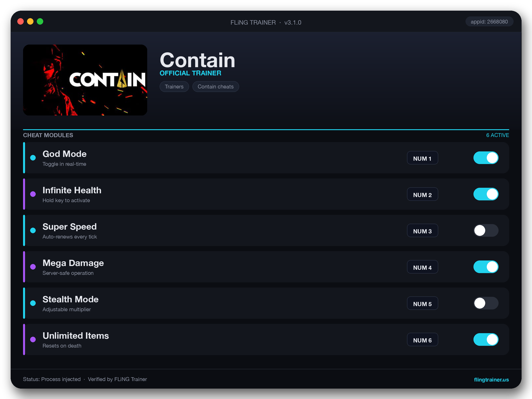Click the Infinite Health title
Viewport: 532px width, 399px height.
(x=72, y=190)
